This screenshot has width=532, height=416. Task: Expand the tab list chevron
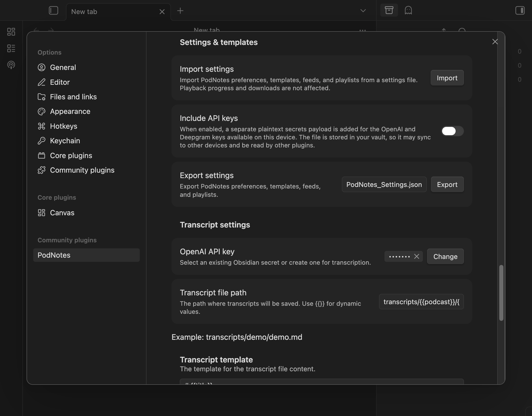tap(363, 11)
